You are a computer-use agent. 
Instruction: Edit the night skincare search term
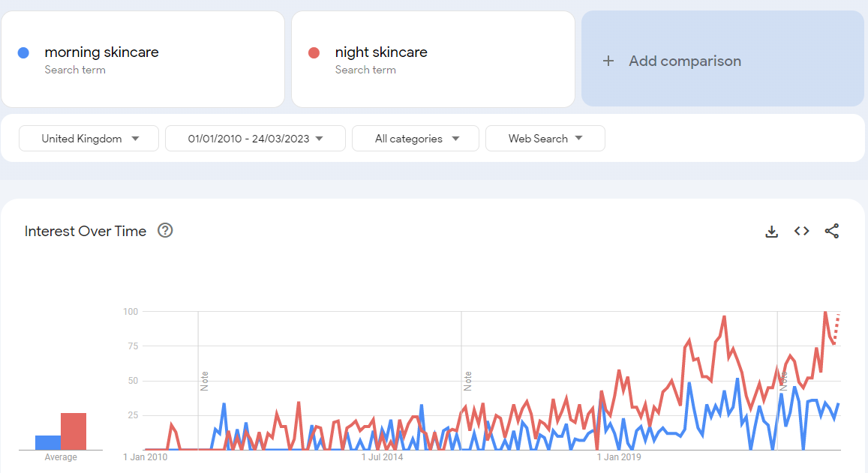tap(381, 52)
